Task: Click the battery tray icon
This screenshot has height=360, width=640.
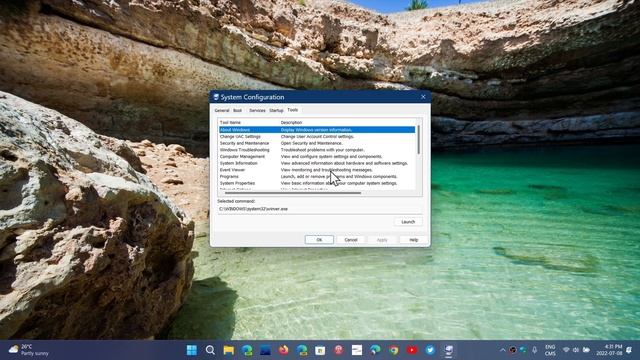Action: point(587,350)
